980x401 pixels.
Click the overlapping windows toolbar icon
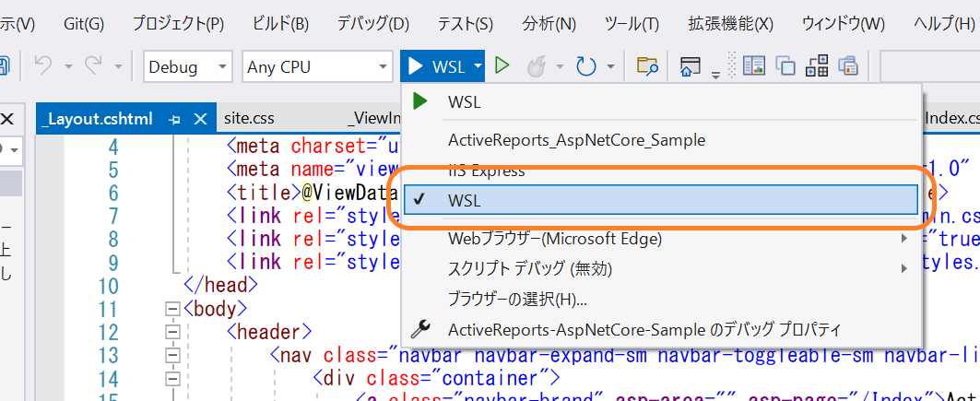click(785, 65)
